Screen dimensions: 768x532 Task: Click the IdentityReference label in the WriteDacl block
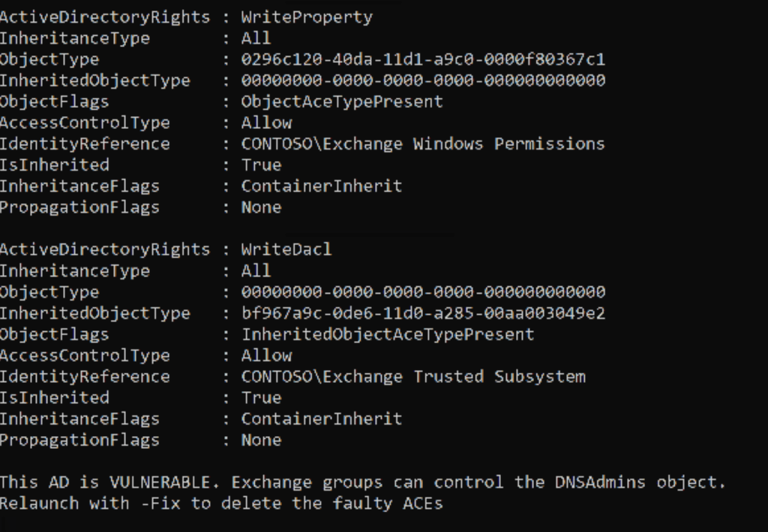(85, 376)
